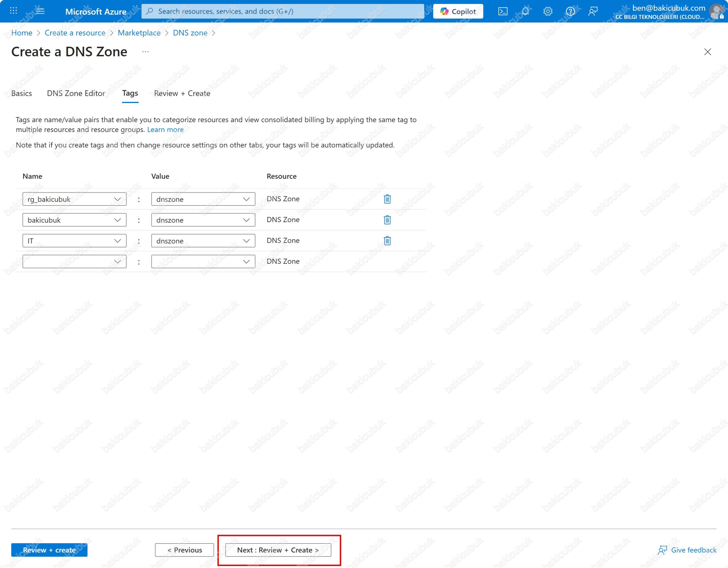This screenshot has height=568, width=728.
Task: Open the Help question mark icon
Action: click(x=570, y=11)
